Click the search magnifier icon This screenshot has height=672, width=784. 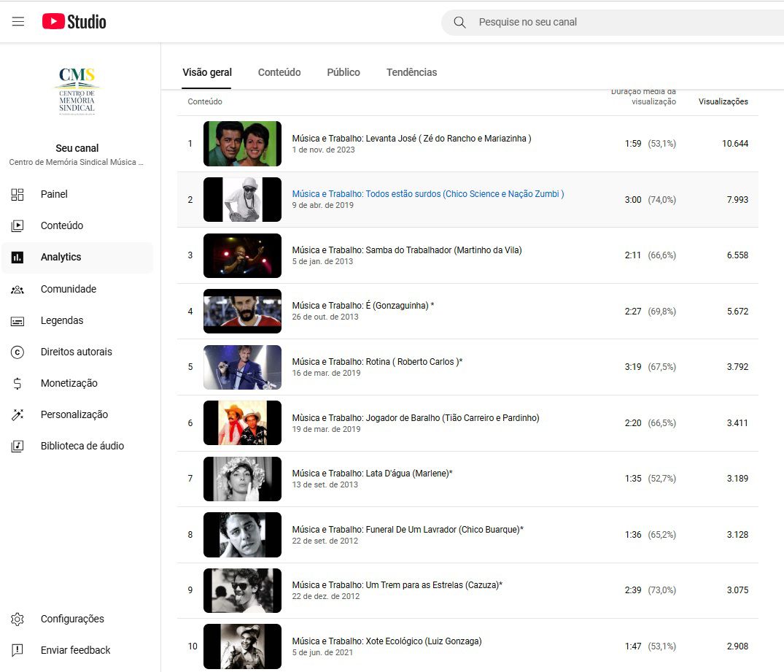click(x=459, y=22)
